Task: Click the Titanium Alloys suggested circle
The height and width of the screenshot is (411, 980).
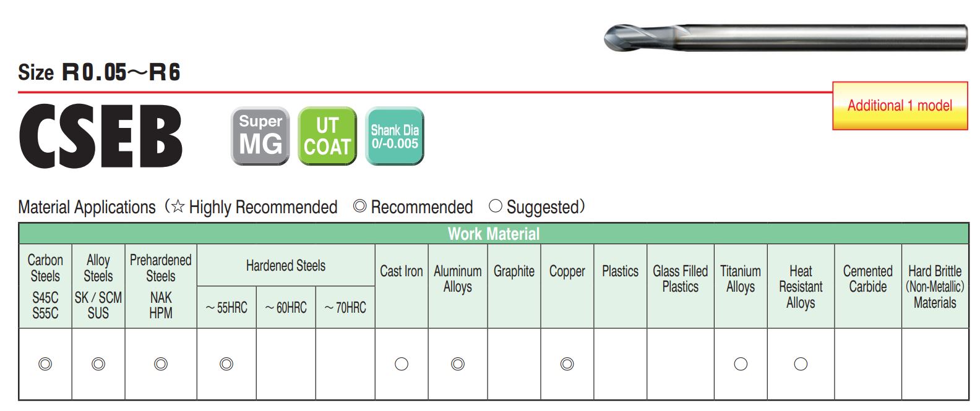Action: [x=741, y=364]
